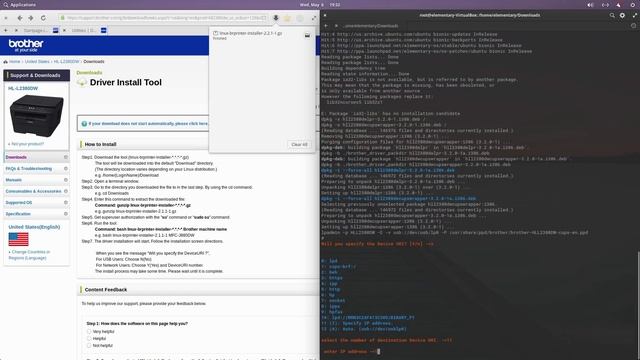Expand Consumables & Accessories arrow icon
Screen dimensions: 640x360
tap(66, 191)
